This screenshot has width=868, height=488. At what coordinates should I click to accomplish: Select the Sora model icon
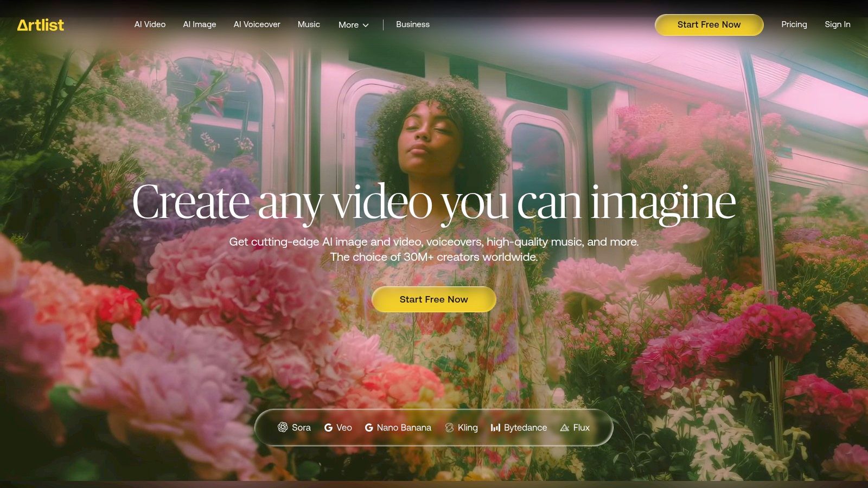point(283,427)
